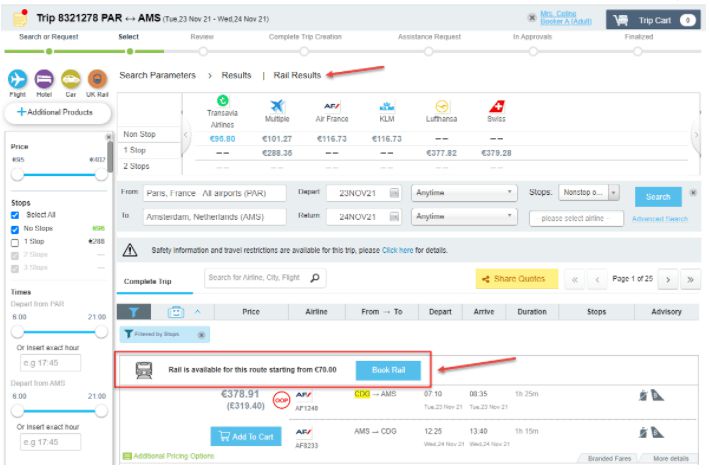Select the Hotel product icon
The height and width of the screenshot is (473, 710).
[x=44, y=80]
